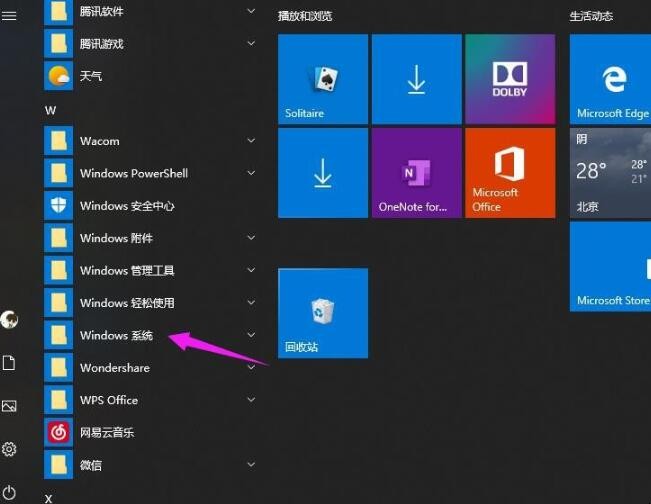Launch Microsoft Office tile
The height and width of the screenshot is (504, 651).
[x=510, y=173]
